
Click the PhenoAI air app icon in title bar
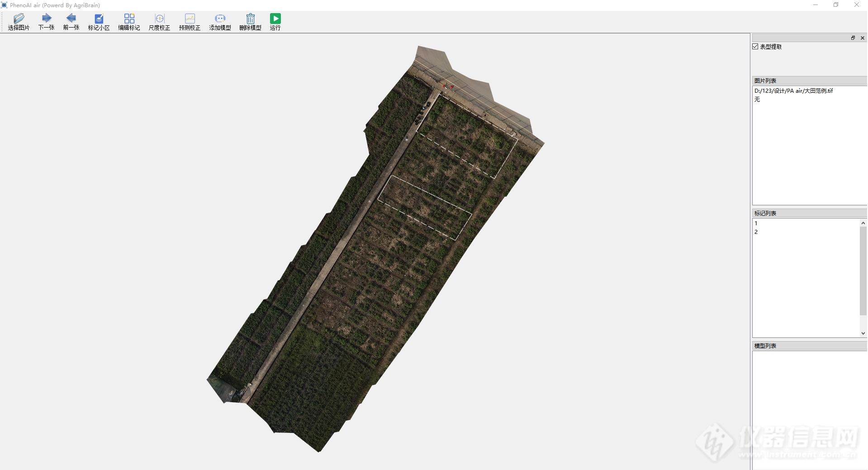4,5
